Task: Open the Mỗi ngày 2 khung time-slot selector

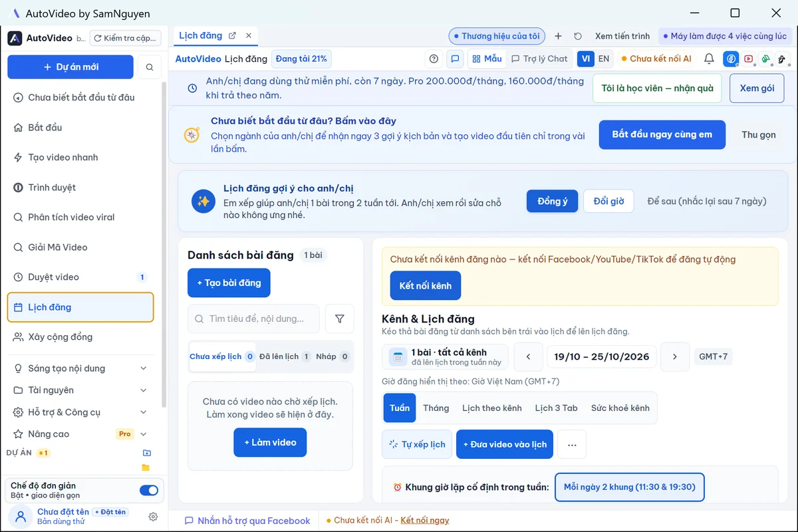Action: tap(629, 487)
